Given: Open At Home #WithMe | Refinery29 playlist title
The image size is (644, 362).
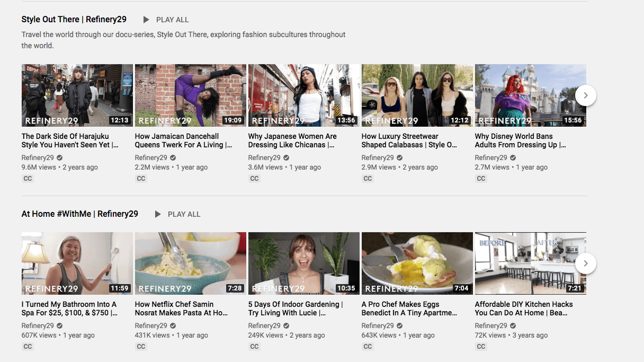Looking at the screenshot, I should [80, 214].
